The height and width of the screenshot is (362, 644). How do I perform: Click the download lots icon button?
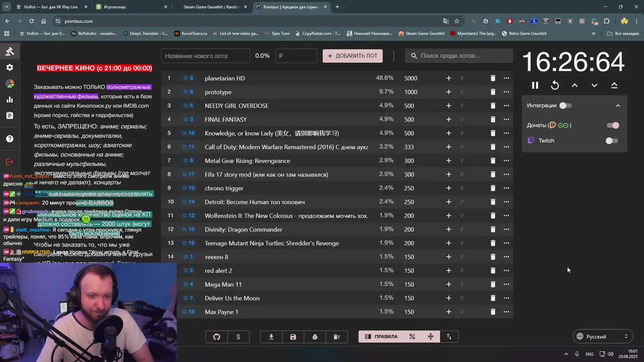[271, 337]
